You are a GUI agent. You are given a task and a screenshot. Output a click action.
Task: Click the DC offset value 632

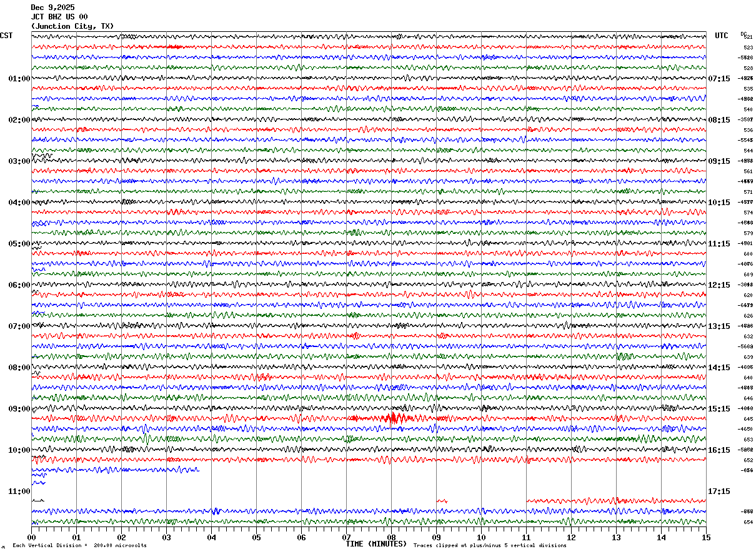748,336
